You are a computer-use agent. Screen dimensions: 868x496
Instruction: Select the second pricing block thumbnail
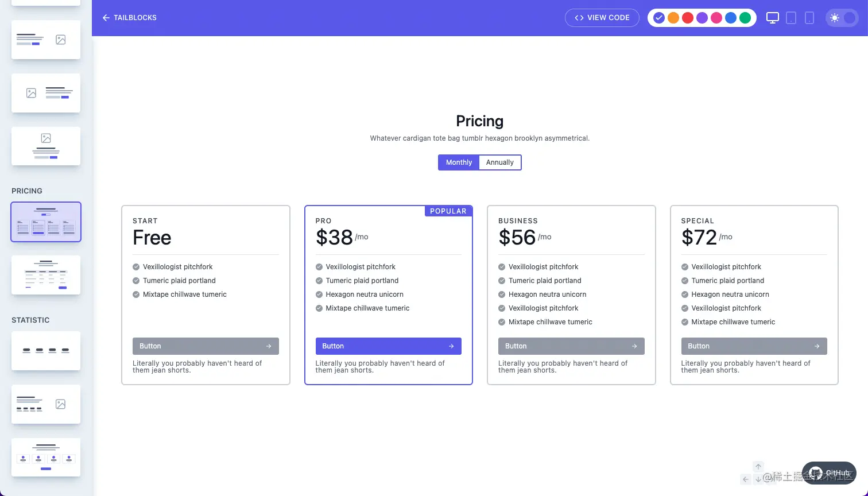46,275
